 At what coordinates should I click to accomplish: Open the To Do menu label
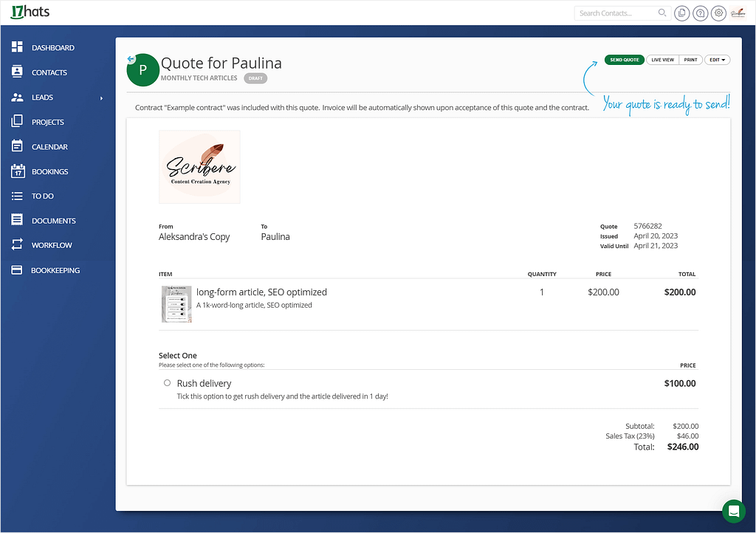(42, 196)
